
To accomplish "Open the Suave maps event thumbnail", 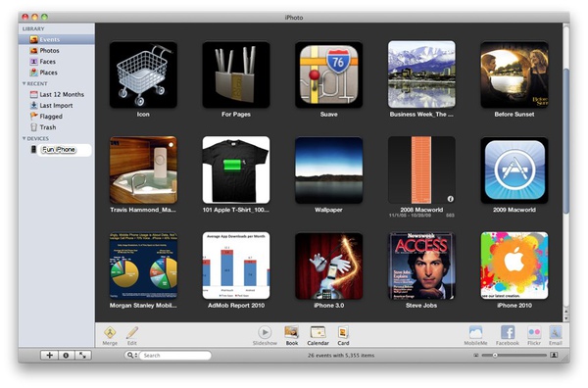I will point(329,74).
